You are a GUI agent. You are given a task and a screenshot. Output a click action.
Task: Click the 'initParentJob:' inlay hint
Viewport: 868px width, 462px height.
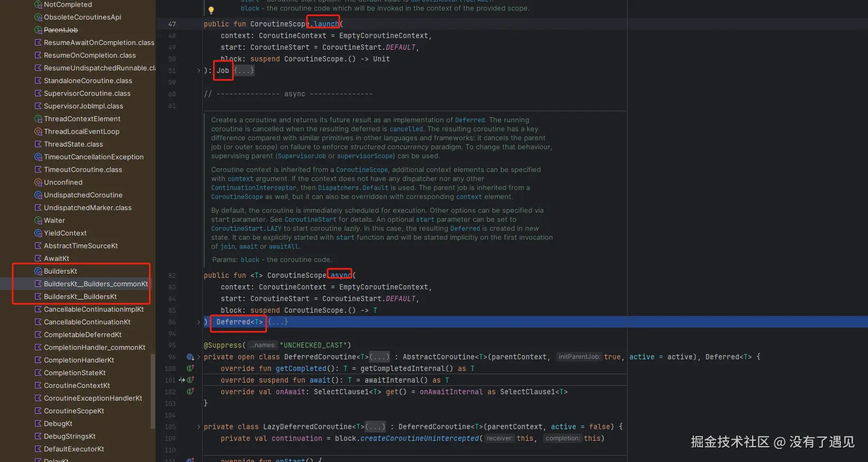click(x=580, y=357)
